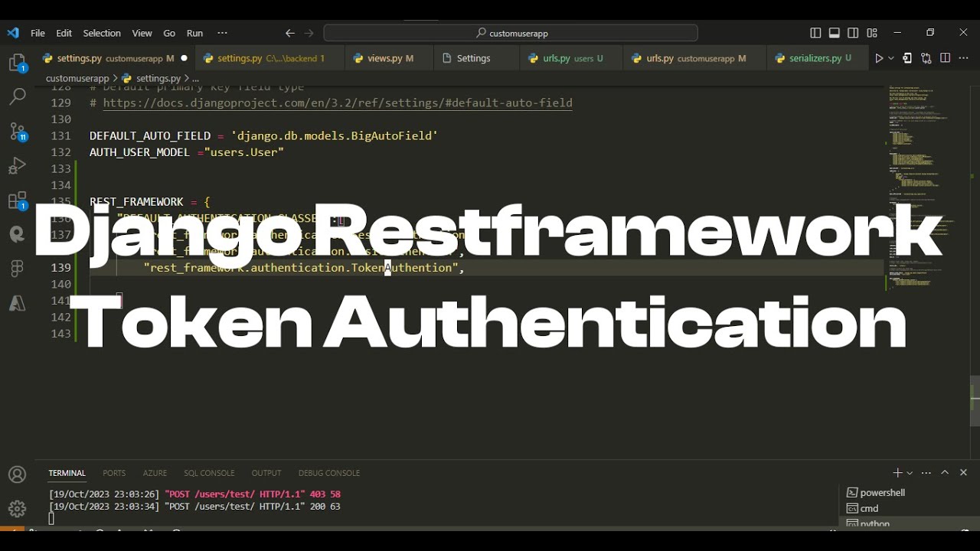Toggle the bottom panel layout
This screenshot has height=551, width=980.
(x=835, y=33)
